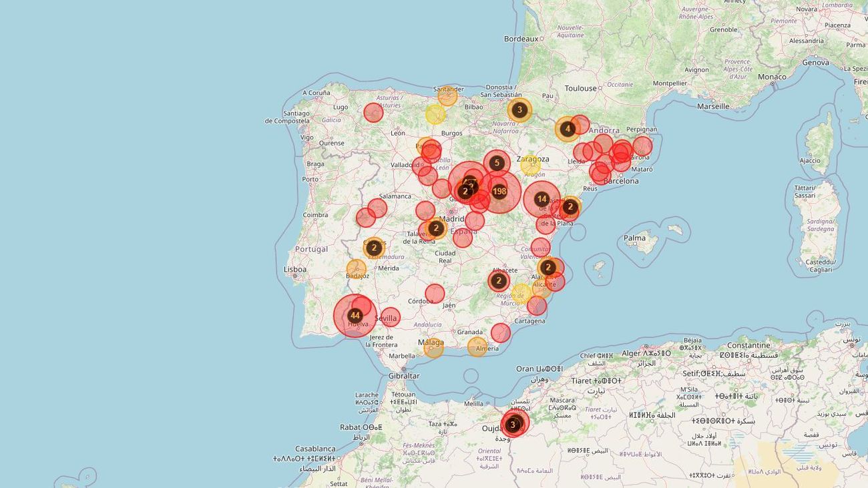Click the red marker south of Perpignan
The height and width of the screenshot is (488, 868).
tap(642, 146)
